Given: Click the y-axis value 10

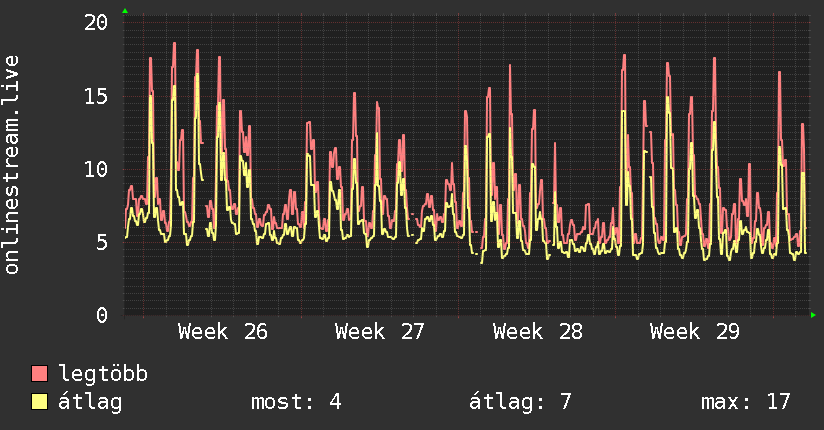Looking at the screenshot, I should 96,169.
